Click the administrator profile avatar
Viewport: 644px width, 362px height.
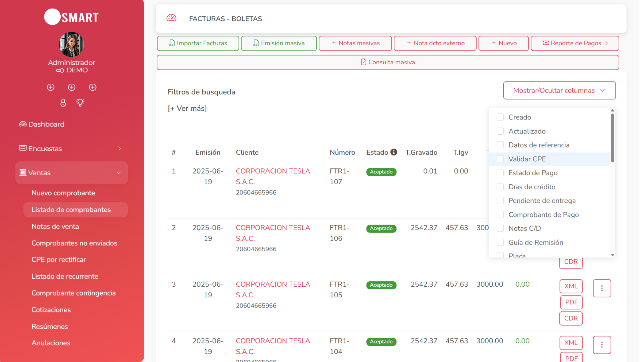[71, 44]
